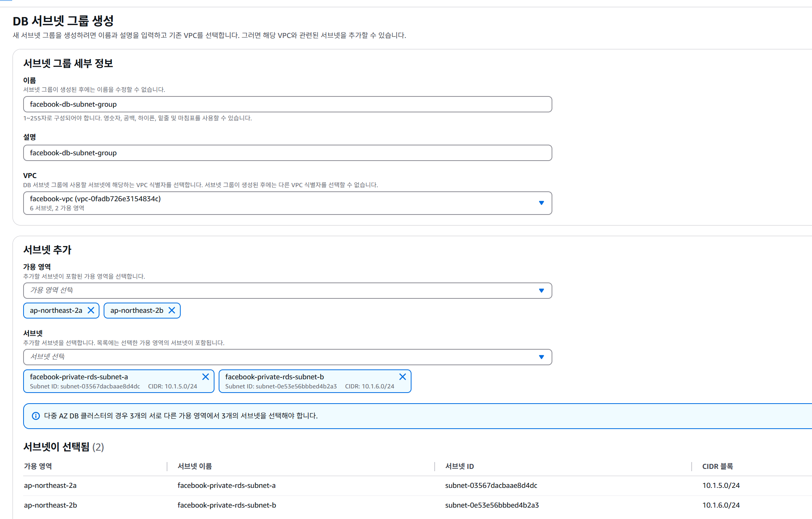This screenshot has width=812, height=519.
Task: Click subnet ID subnet-03567dacbaae8d4dc in table
Action: 491,485
